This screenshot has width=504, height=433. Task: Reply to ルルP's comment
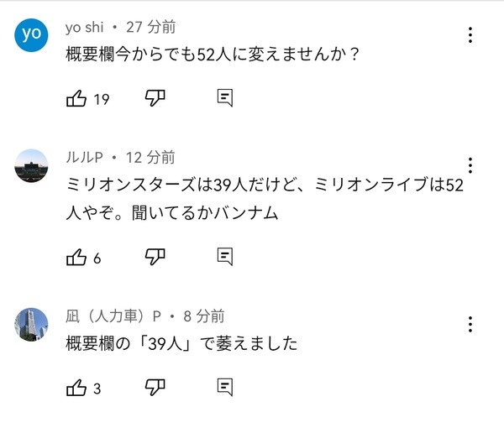pyautogui.click(x=224, y=257)
